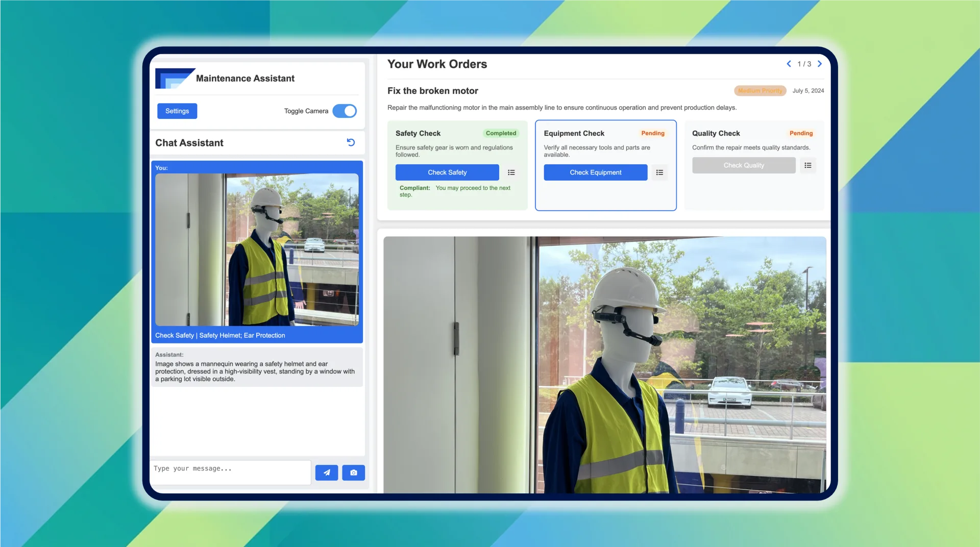Focus the Type your message field
This screenshot has height=547, width=980.
(x=231, y=473)
